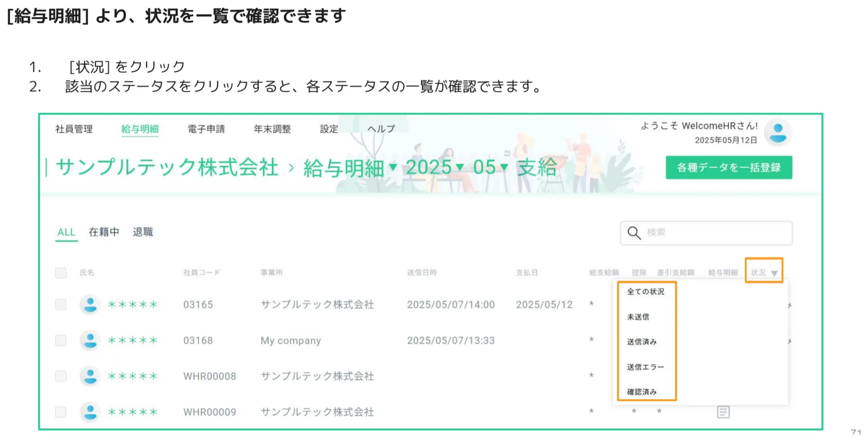Image resolution: width=868 pixels, height=442 pixels.
Task: Click the 支給 heading text
Action: pyautogui.click(x=537, y=167)
